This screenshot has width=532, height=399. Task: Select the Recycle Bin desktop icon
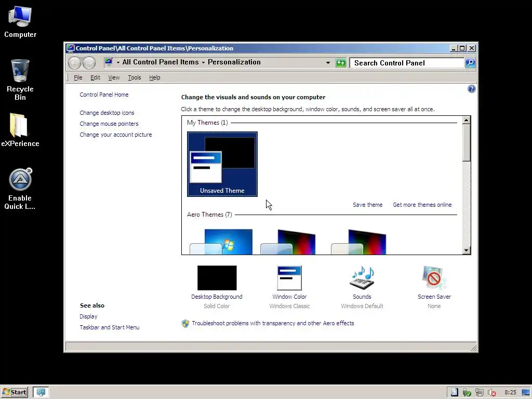point(20,79)
